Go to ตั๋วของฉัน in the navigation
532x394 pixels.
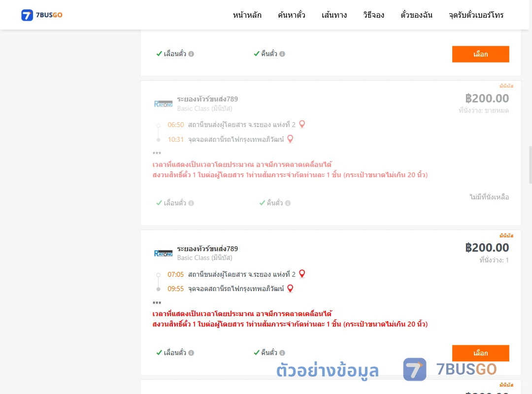point(416,15)
